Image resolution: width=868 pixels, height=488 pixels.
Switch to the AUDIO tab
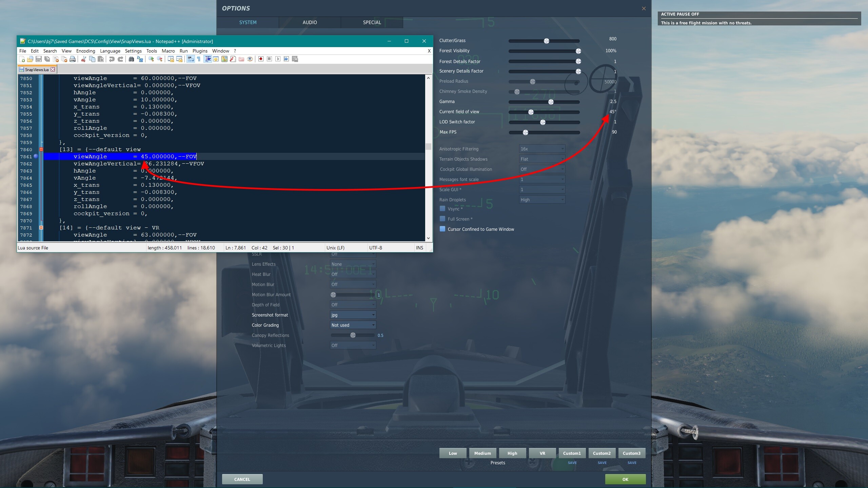pos(310,22)
